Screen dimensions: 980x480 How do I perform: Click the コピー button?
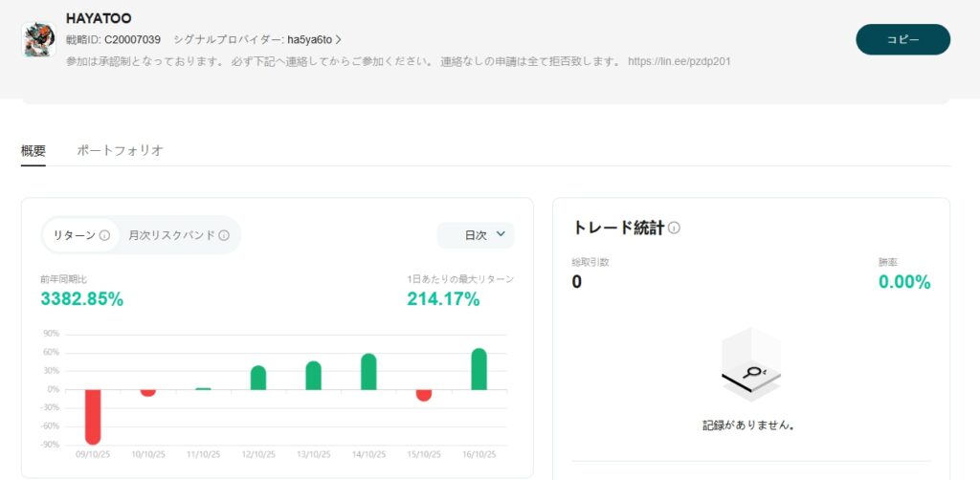click(x=902, y=39)
